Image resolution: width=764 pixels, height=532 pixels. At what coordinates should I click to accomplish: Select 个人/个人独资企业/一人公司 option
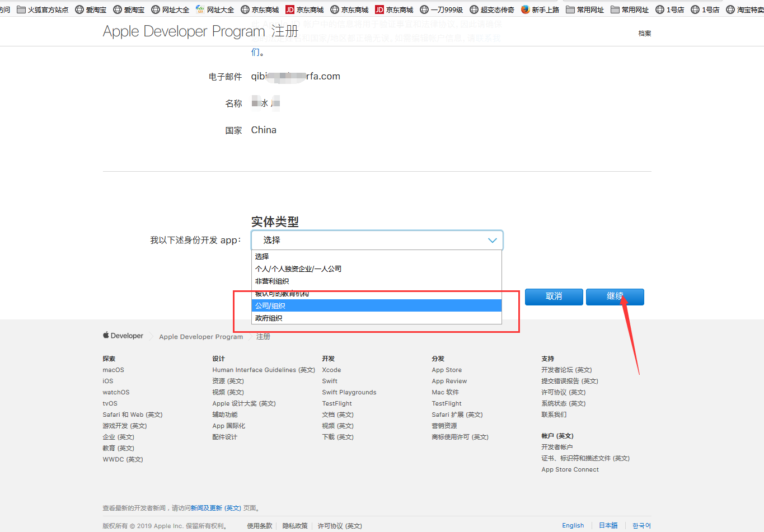377,269
